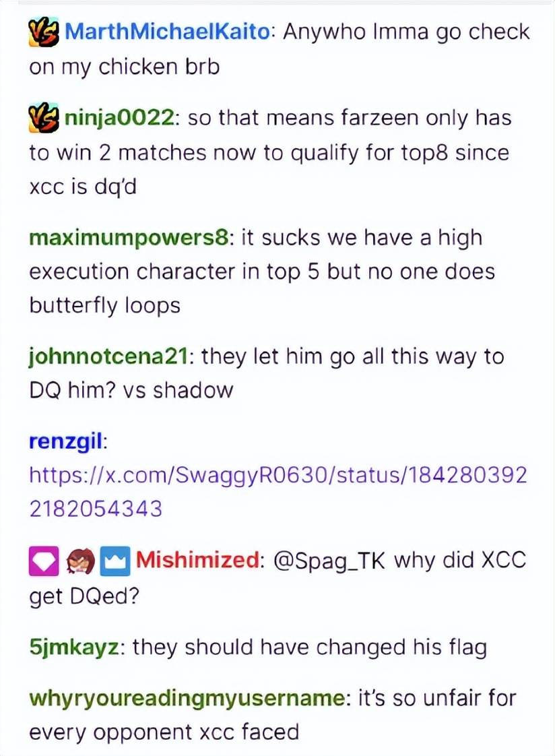Click the 'unfair for every opponent xcc faced' message

(x=272, y=716)
